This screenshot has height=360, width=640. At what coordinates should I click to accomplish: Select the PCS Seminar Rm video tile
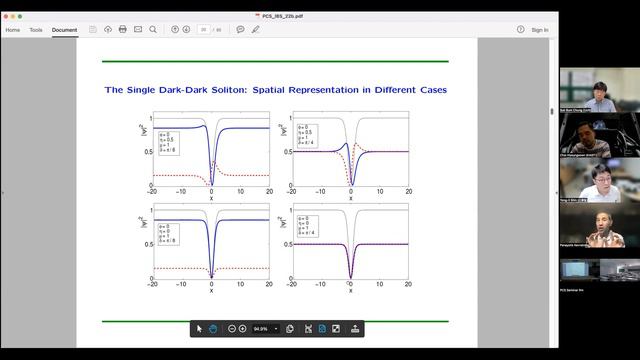(600, 270)
